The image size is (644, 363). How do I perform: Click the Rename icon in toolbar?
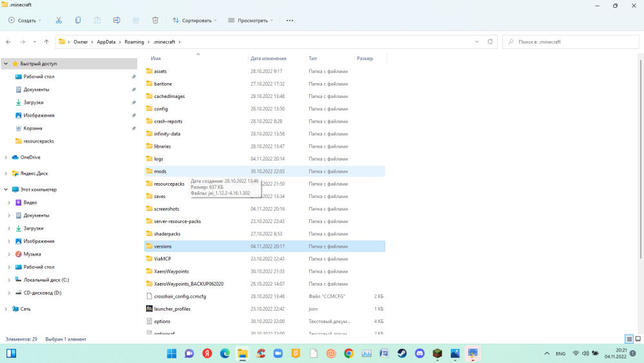pos(117,20)
